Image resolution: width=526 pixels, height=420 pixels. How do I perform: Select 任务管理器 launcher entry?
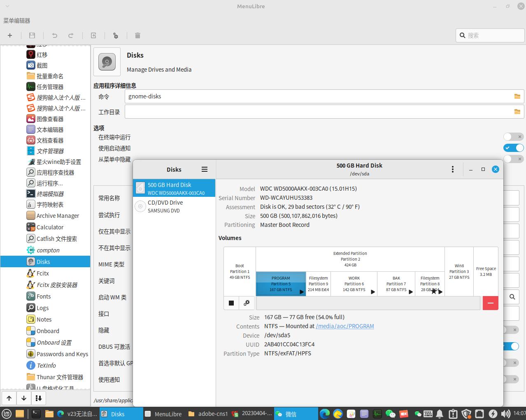(45, 86)
